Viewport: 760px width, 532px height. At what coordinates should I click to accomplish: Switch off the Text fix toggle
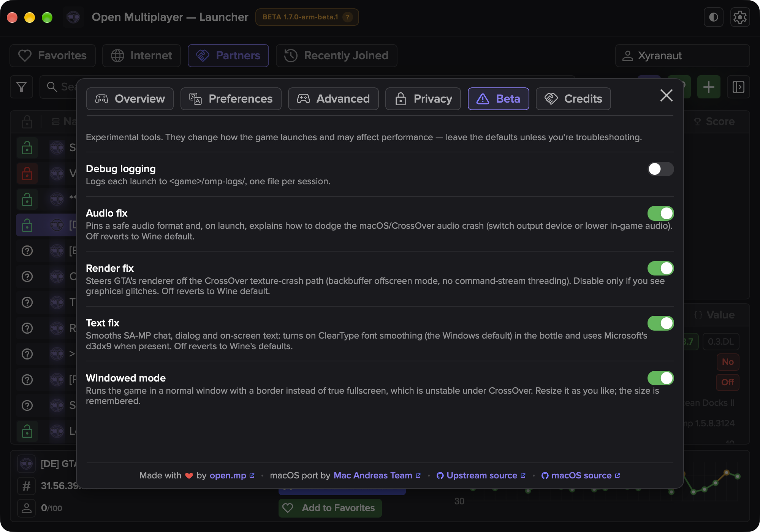[660, 323]
